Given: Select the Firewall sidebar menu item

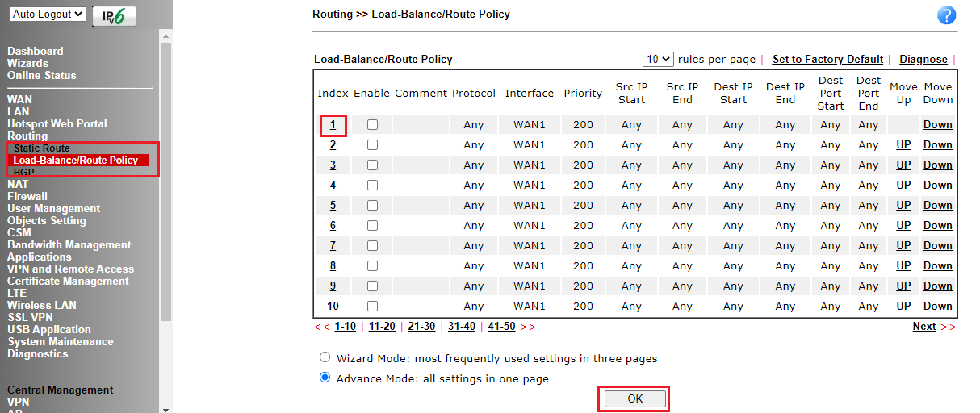Looking at the screenshot, I should tap(27, 196).
